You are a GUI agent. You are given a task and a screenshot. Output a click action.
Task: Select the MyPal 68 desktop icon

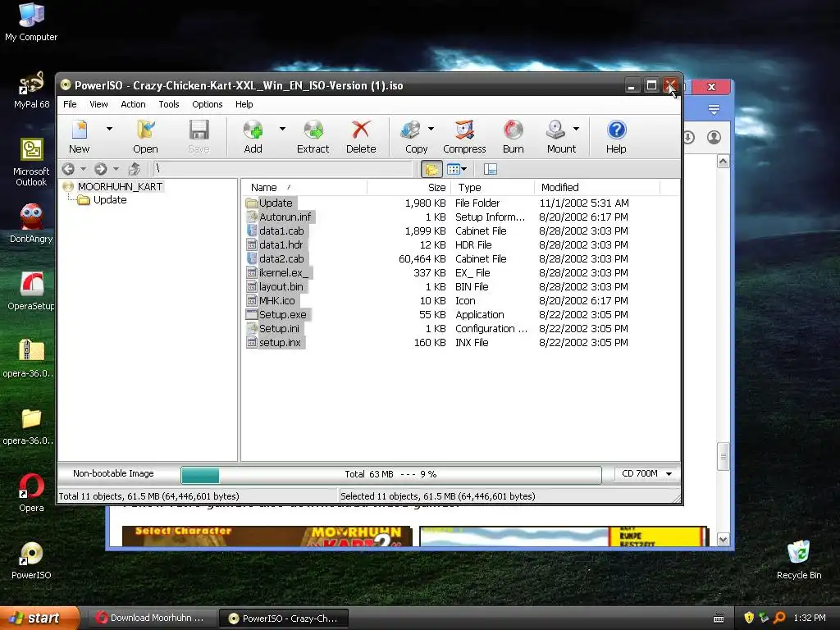[x=31, y=90]
